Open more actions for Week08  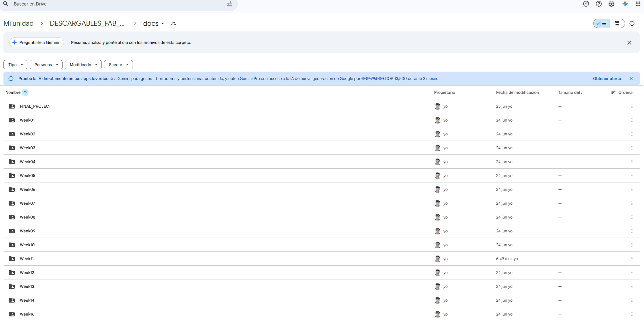point(632,217)
